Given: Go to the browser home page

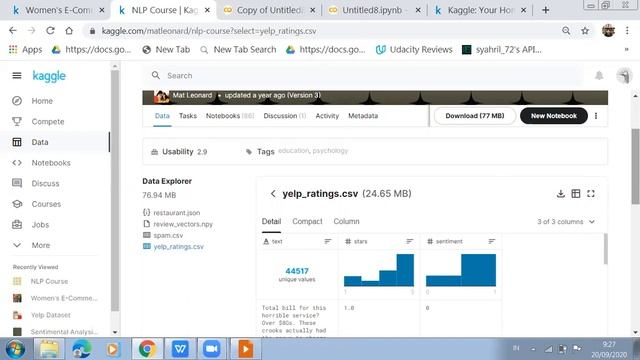Looking at the screenshot, I should tap(69, 31).
